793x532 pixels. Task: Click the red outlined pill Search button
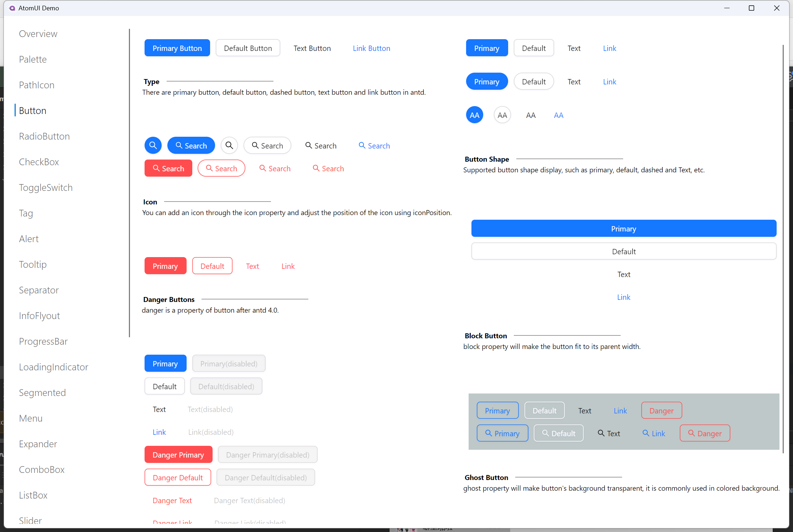click(221, 168)
